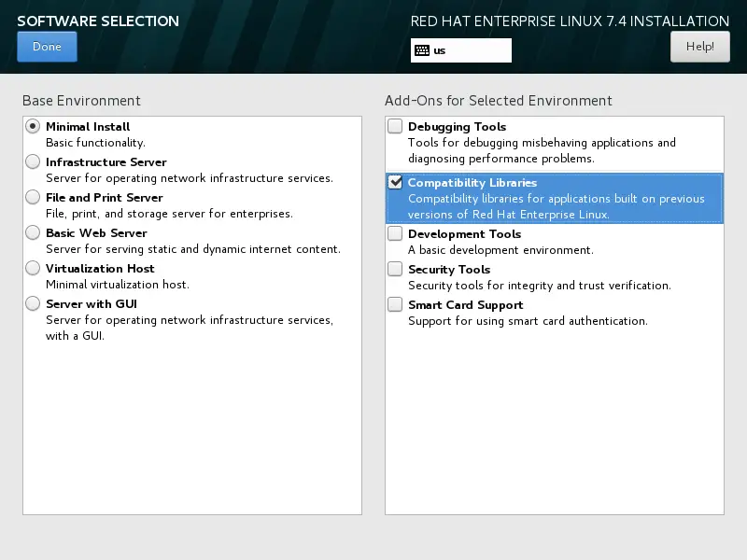The width and height of the screenshot is (747, 560).
Task: Click the keyboard layout icon
Action: click(x=422, y=50)
